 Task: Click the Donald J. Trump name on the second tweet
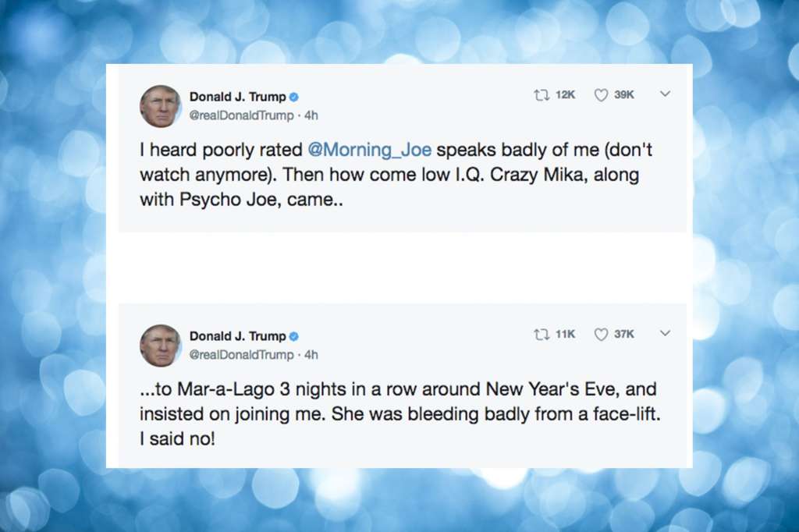point(237,336)
